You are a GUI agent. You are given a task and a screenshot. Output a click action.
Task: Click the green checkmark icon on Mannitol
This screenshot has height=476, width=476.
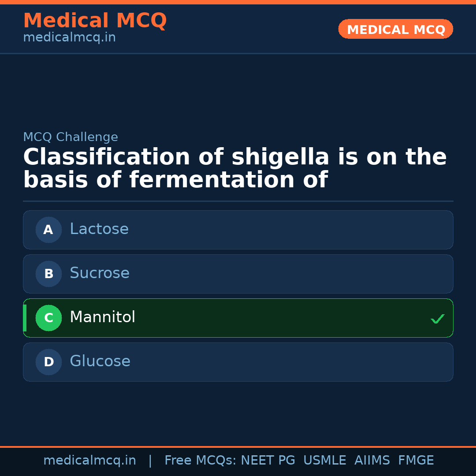437,319
